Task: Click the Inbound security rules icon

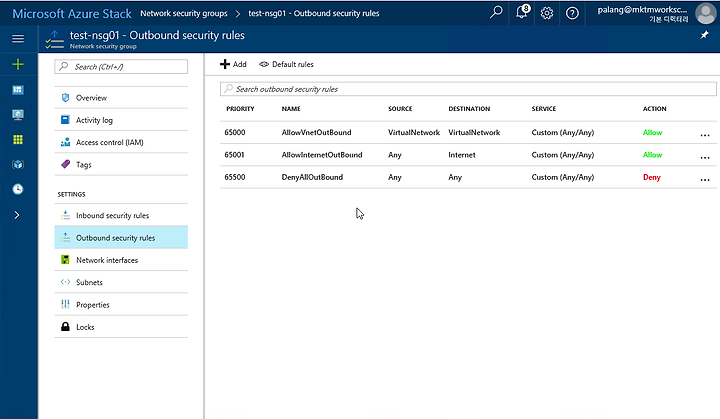Action: point(65,215)
